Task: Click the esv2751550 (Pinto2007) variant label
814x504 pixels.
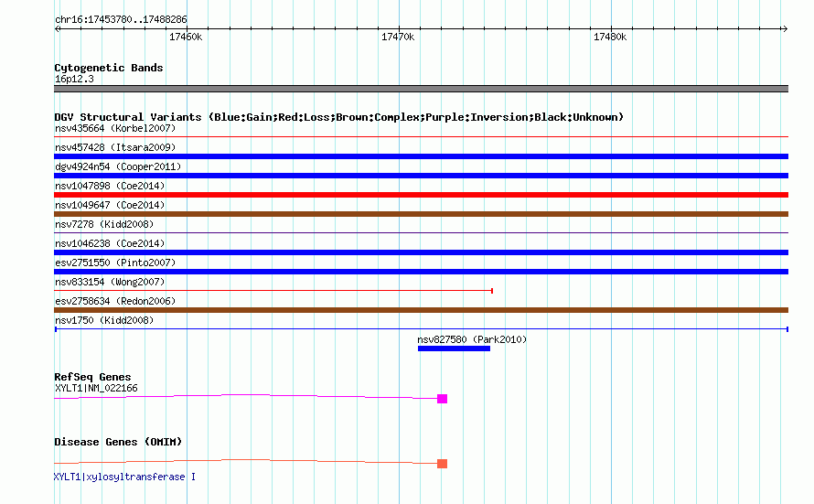Action: (115, 263)
